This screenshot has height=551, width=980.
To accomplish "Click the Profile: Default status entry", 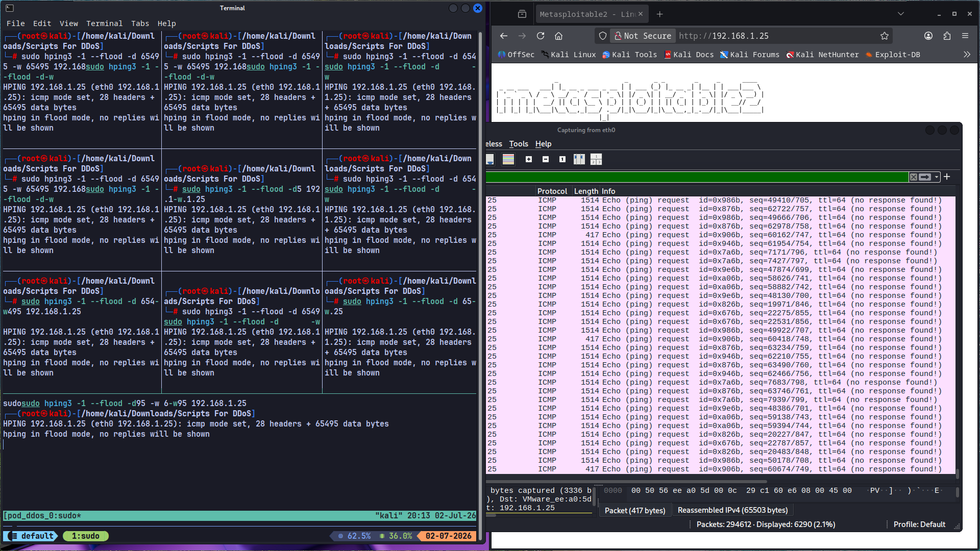I will coord(919,524).
